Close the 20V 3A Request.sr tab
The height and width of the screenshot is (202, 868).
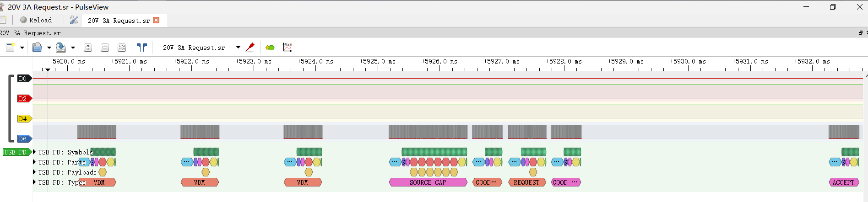(156, 20)
